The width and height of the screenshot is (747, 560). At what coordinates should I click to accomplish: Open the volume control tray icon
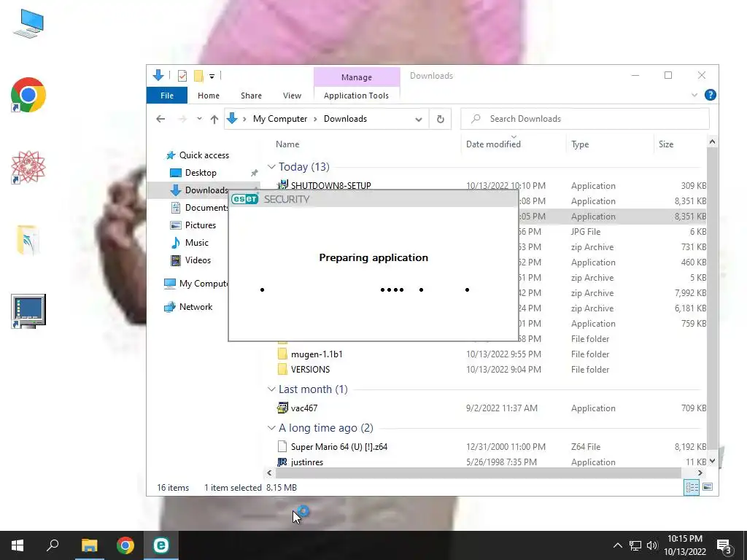pos(652,545)
